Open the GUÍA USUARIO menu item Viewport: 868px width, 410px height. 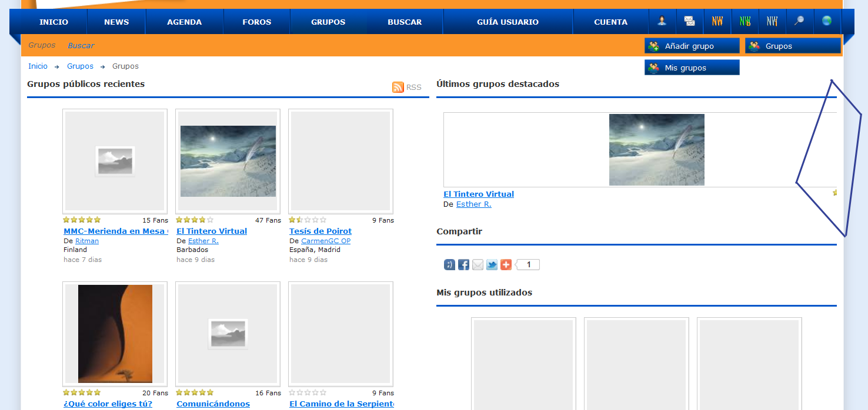[x=508, y=22]
